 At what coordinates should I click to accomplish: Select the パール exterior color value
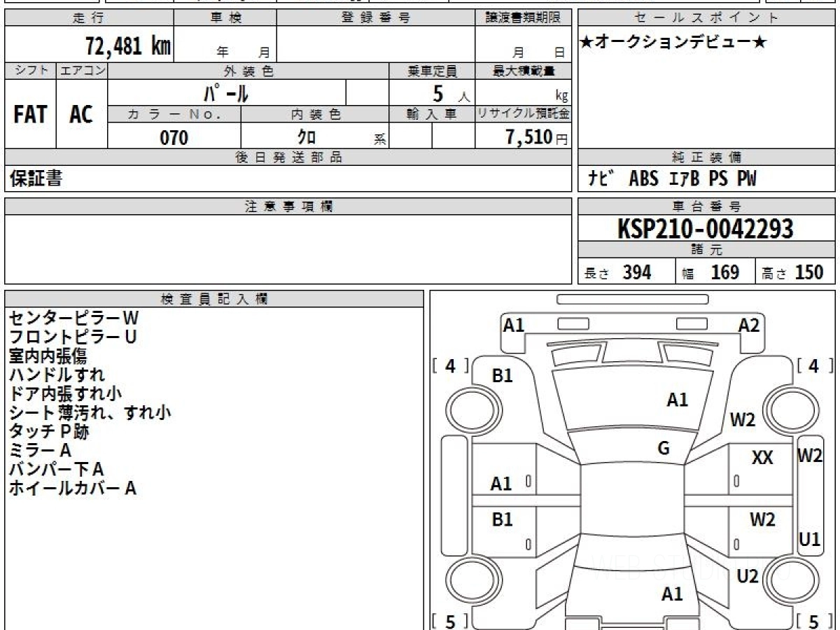pos(225,92)
